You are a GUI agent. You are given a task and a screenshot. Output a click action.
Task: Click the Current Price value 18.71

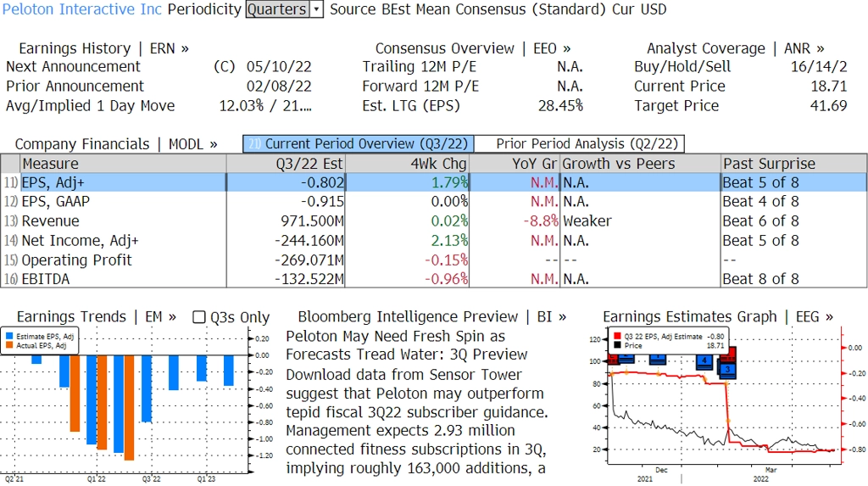(829, 87)
